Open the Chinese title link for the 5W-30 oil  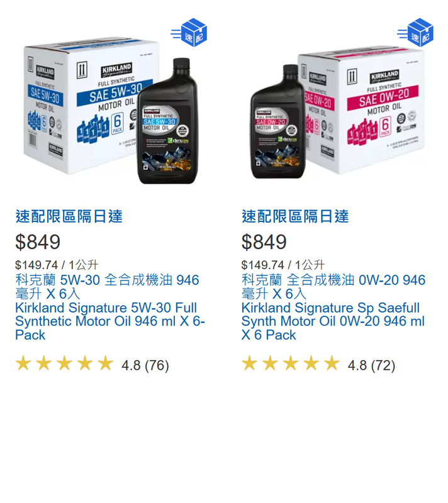(x=107, y=287)
